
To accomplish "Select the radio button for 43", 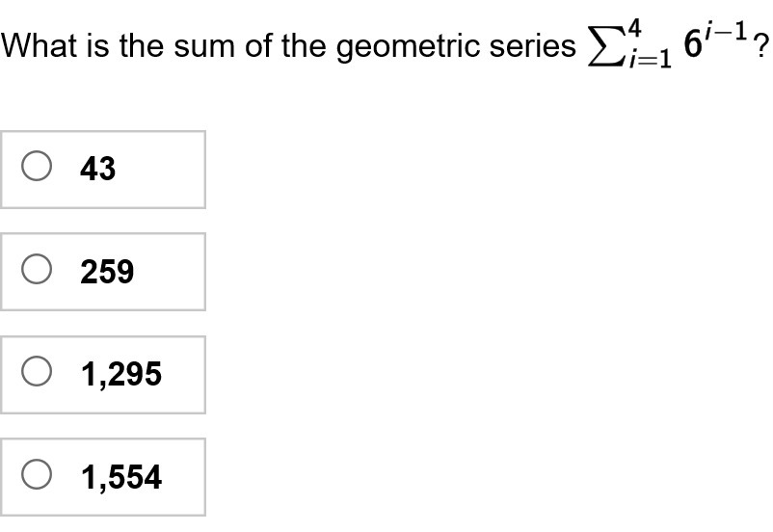I will point(38,169).
